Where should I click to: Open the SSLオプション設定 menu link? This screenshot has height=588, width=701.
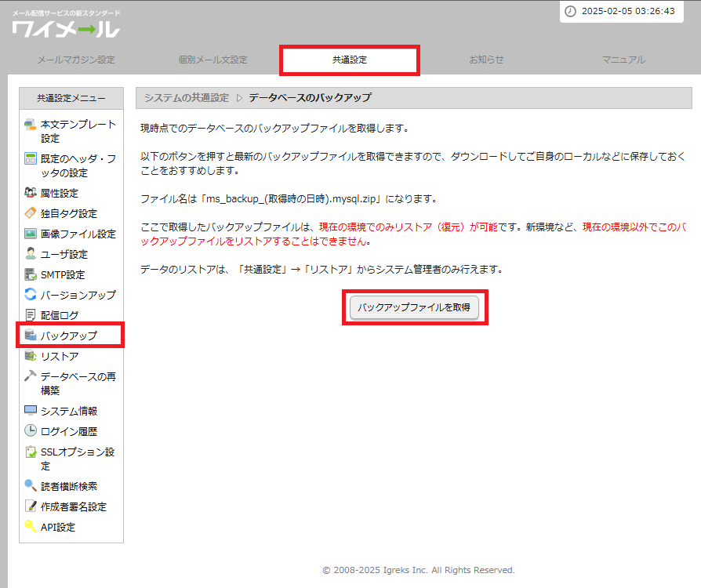pyautogui.click(x=78, y=459)
